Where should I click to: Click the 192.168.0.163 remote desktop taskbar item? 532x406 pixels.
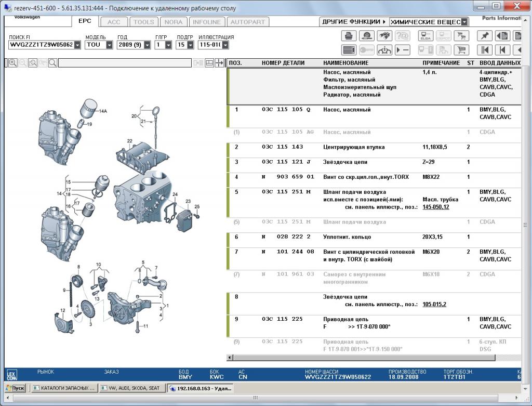click(201, 388)
